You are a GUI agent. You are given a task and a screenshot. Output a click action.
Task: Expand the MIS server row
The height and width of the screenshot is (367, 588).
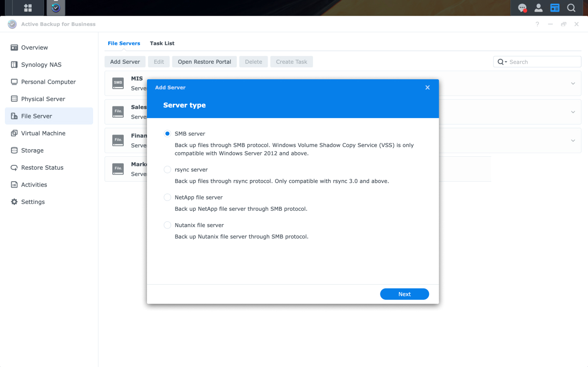573,83
